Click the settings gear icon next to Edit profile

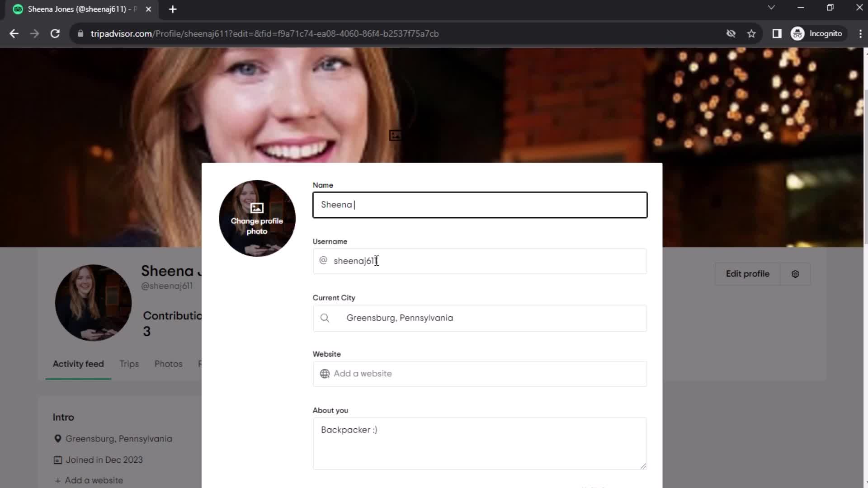point(795,273)
